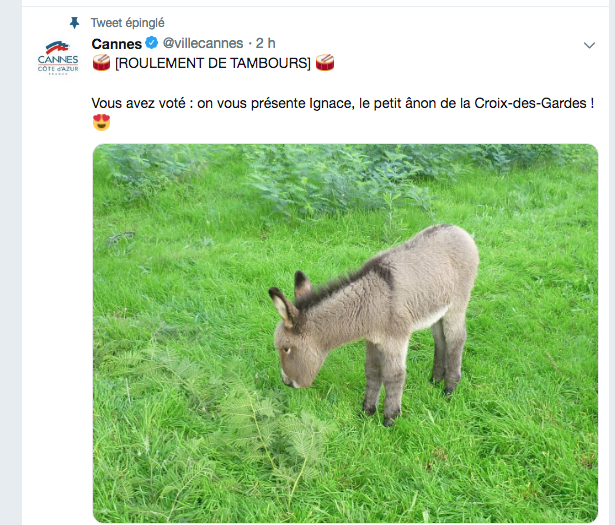Open the Cannes profile avatar logo
The height and width of the screenshot is (525, 615).
tap(58, 58)
